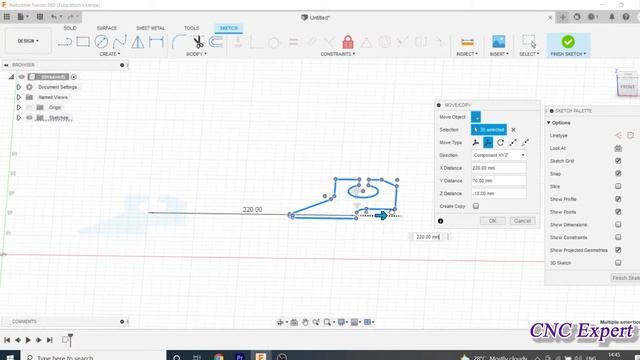Screen dimensions: 640x360
Task: Click the Save icon
Action: click(40, 17)
